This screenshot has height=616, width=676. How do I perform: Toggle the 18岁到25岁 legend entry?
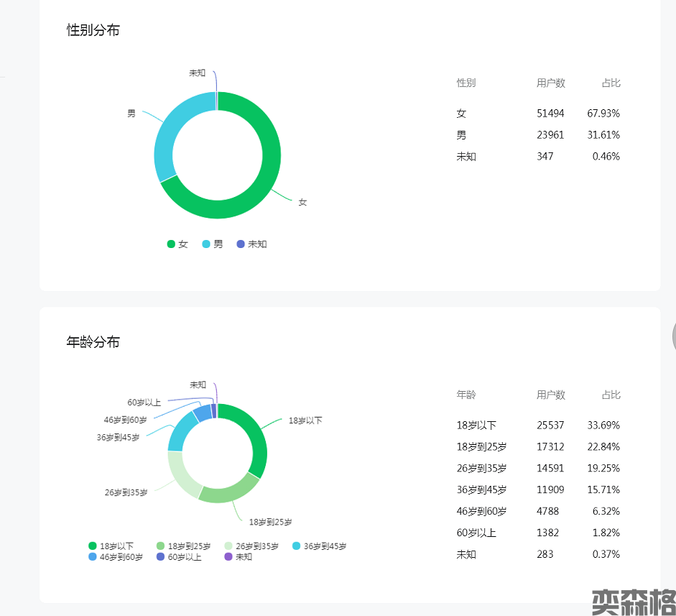pyautogui.click(x=183, y=546)
